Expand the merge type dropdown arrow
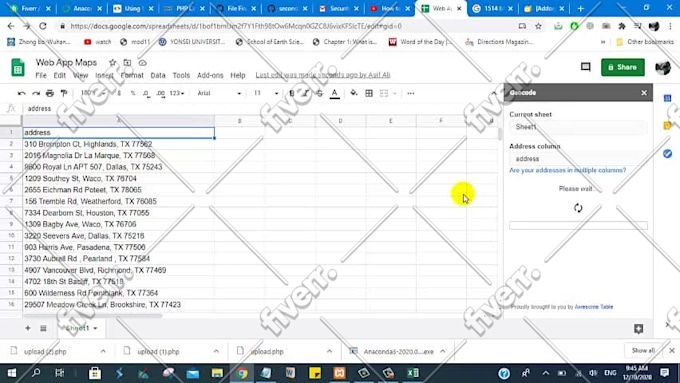680x383 pixels. pyautogui.click(x=395, y=93)
